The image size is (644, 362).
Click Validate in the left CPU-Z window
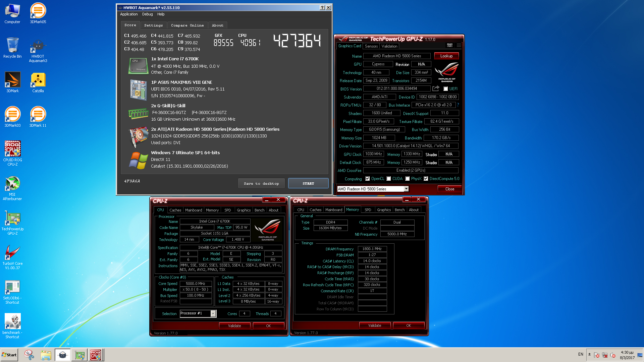(x=234, y=326)
